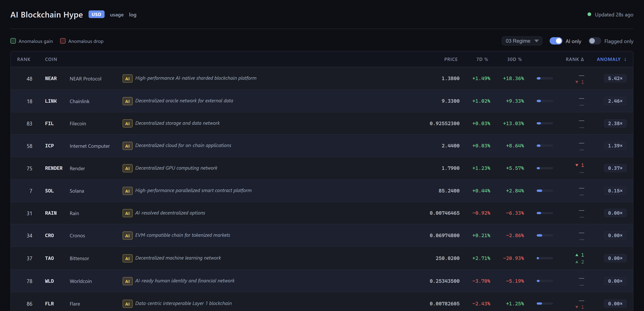Click the AI badge in the RAIN row
The image size is (644, 311).
pyautogui.click(x=127, y=213)
